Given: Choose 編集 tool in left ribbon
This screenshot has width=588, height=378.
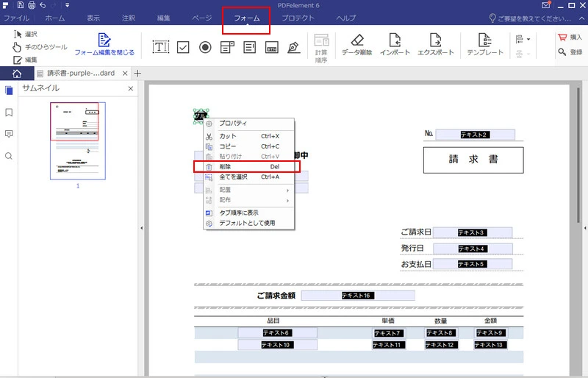Looking at the screenshot, I should click(x=26, y=60).
